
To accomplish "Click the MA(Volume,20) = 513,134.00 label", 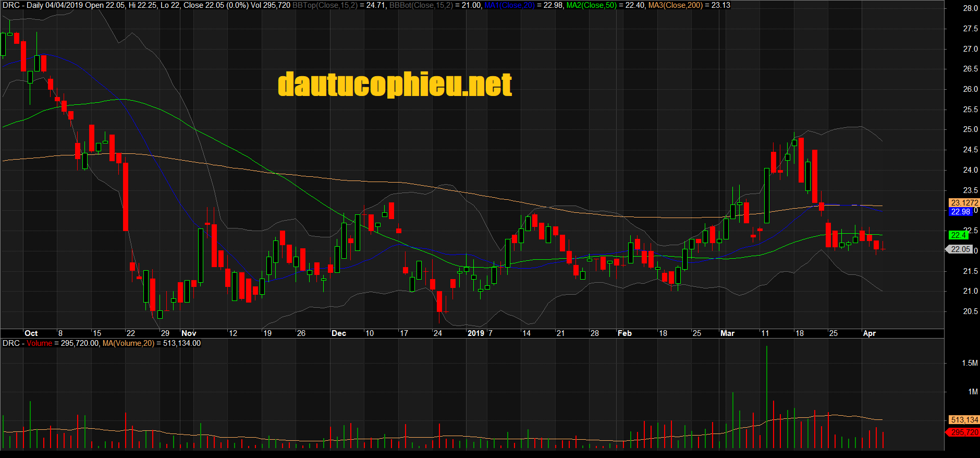I will coord(152,343).
